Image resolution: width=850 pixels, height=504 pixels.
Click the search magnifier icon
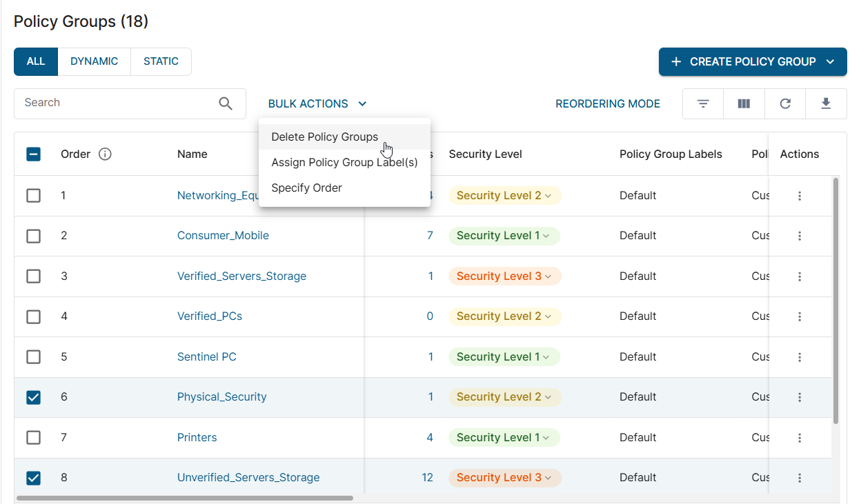point(226,103)
